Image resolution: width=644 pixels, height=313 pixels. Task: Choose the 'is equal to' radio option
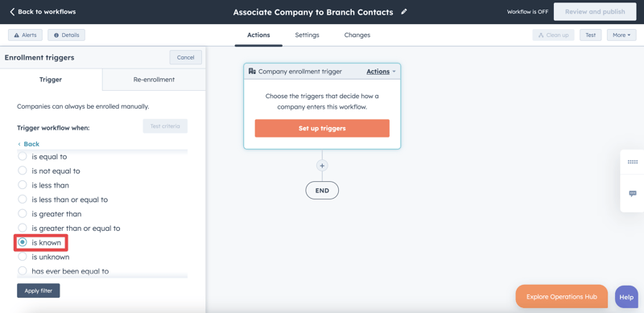pos(23,156)
